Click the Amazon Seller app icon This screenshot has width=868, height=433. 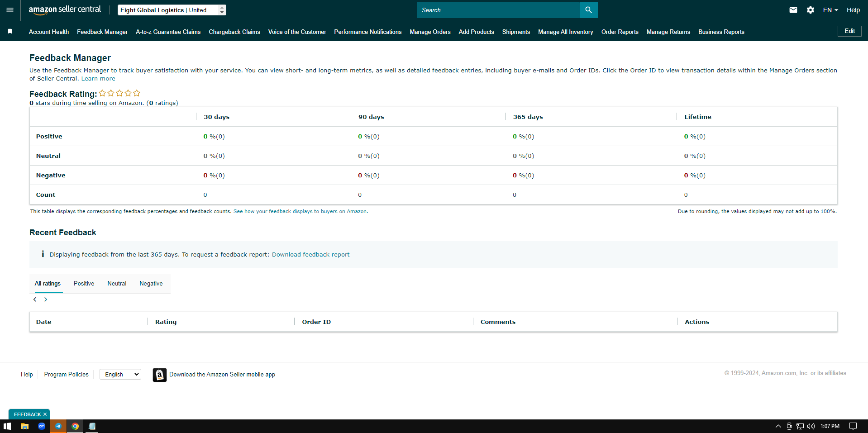tap(159, 375)
